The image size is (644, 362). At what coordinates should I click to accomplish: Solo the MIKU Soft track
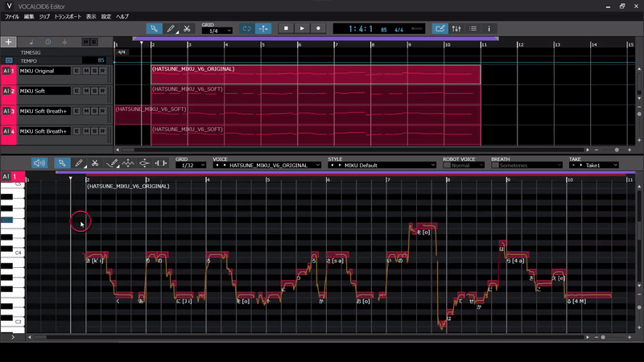pyautogui.click(x=94, y=91)
